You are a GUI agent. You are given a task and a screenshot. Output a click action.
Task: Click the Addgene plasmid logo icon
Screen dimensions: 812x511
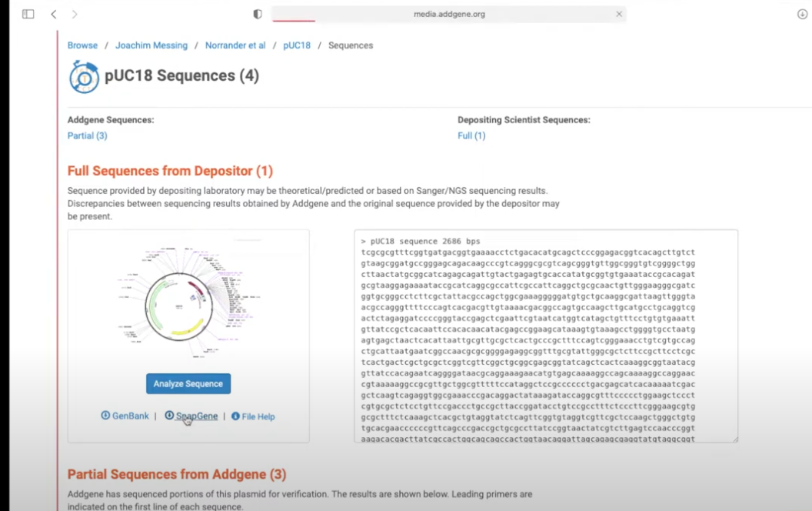click(84, 77)
